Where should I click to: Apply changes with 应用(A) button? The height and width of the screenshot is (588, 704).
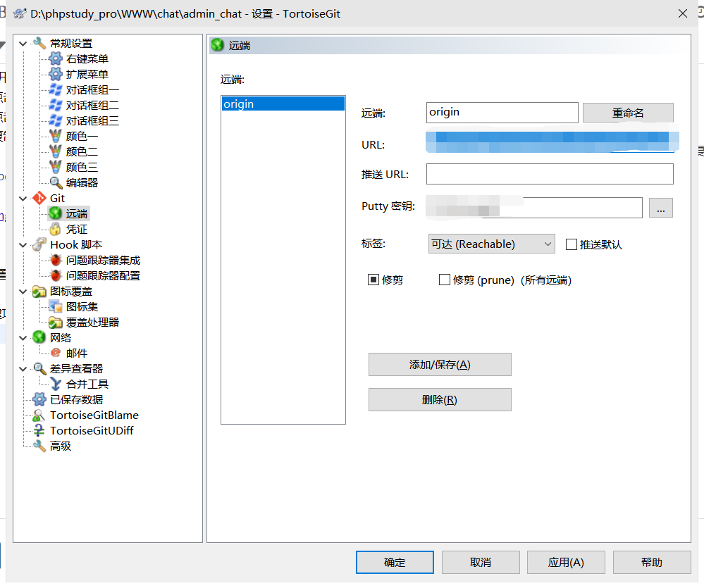coord(566,563)
